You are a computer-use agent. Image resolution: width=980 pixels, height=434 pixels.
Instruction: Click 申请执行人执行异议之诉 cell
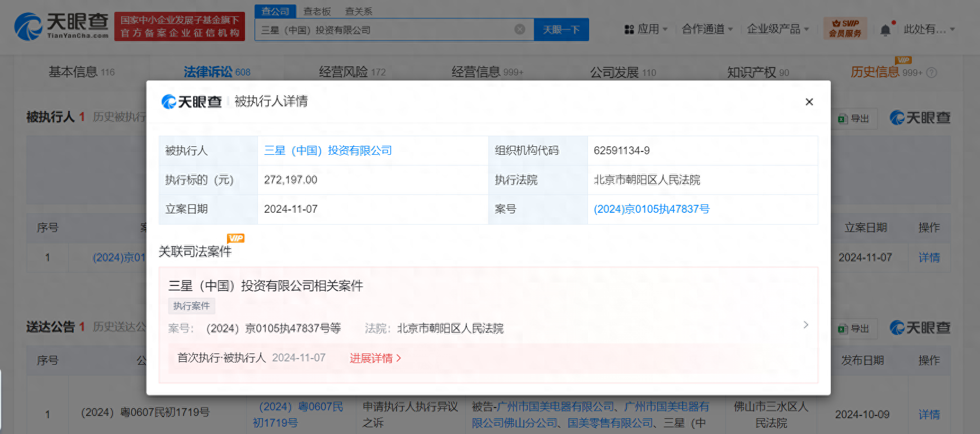411,414
